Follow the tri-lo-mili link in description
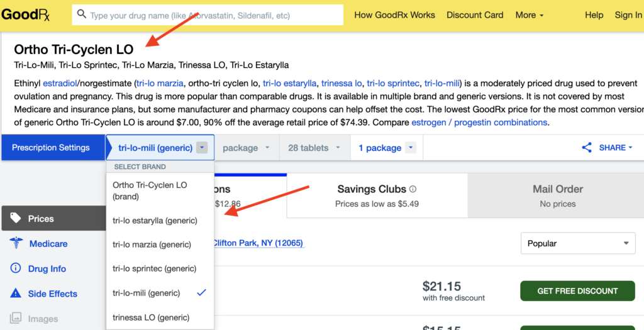644x330 pixels. [x=441, y=84]
